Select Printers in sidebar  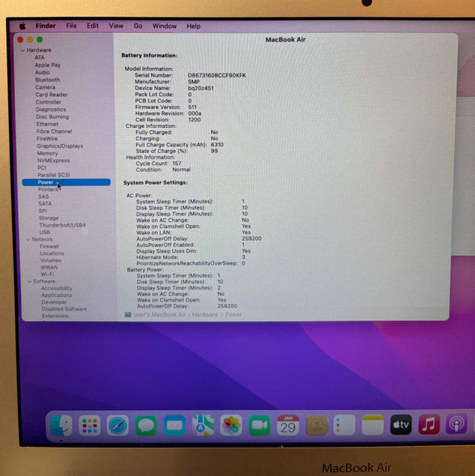tap(48, 190)
